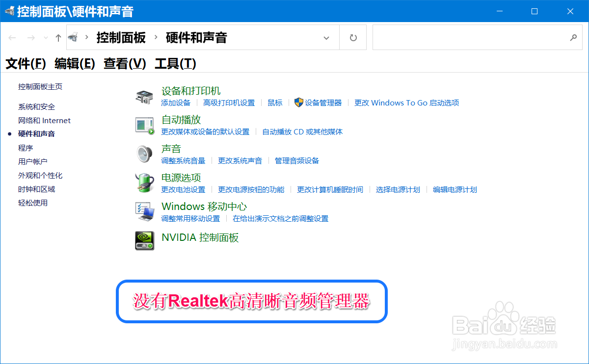Click the 更改电池设置 link
The height and width of the screenshot is (364, 589).
click(183, 190)
